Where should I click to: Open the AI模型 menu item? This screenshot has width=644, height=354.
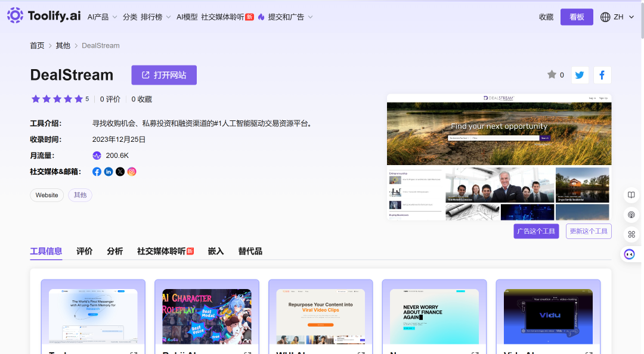pos(187,17)
